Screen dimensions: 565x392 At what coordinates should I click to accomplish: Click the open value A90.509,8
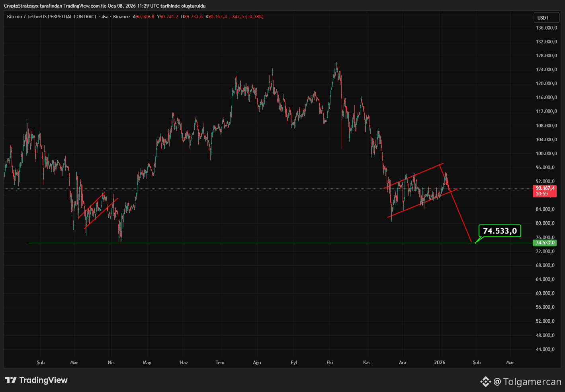[143, 17]
